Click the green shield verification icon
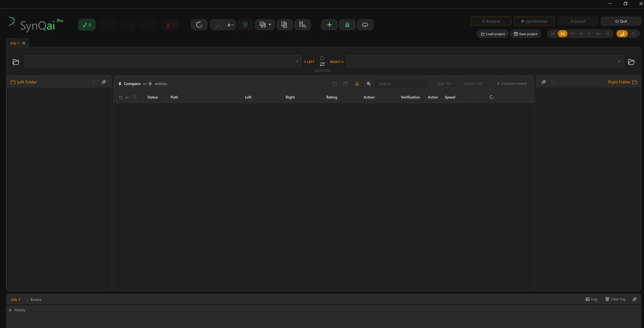 pos(245,25)
